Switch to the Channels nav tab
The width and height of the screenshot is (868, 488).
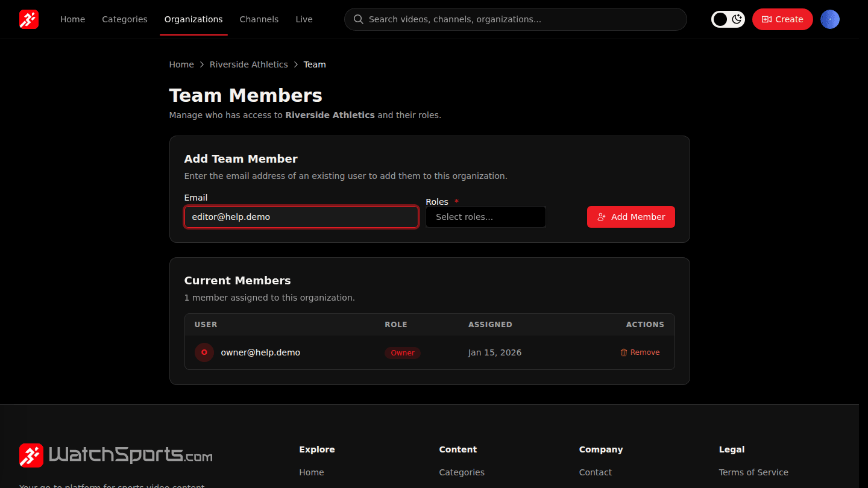[x=259, y=19]
